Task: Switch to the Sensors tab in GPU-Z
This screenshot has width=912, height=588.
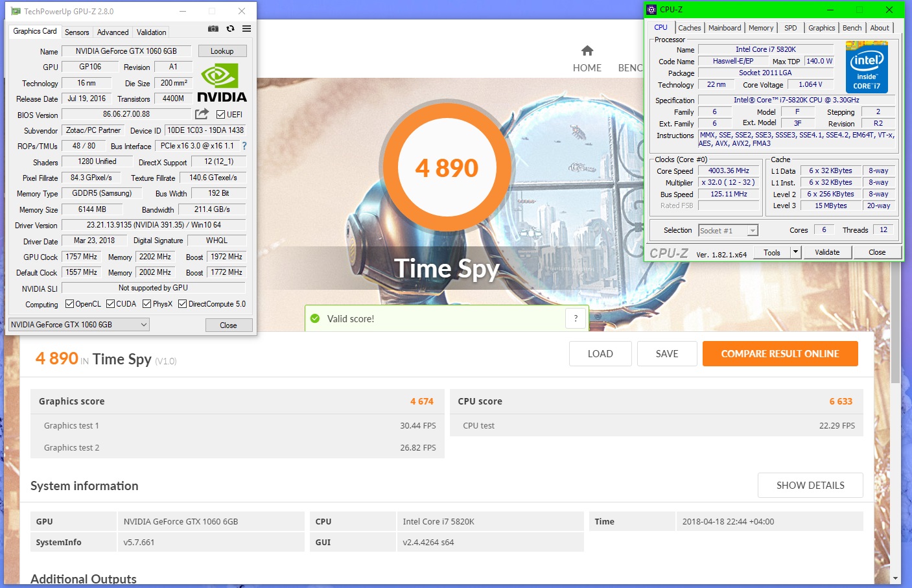Action: coord(77,32)
